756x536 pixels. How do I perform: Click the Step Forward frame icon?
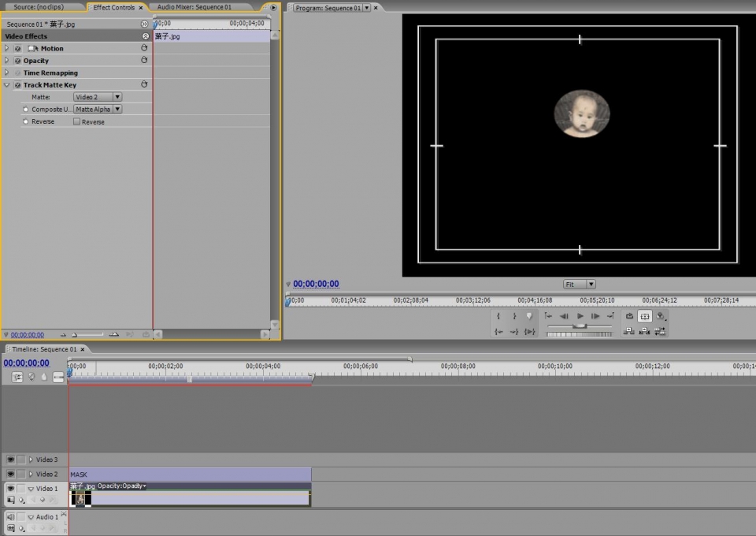tap(595, 316)
